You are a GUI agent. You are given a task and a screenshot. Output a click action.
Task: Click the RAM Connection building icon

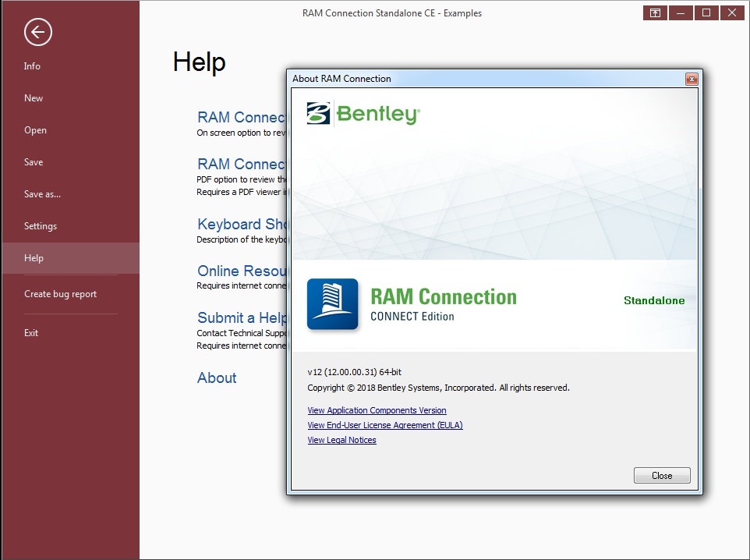pyautogui.click(x=332, y=304)
